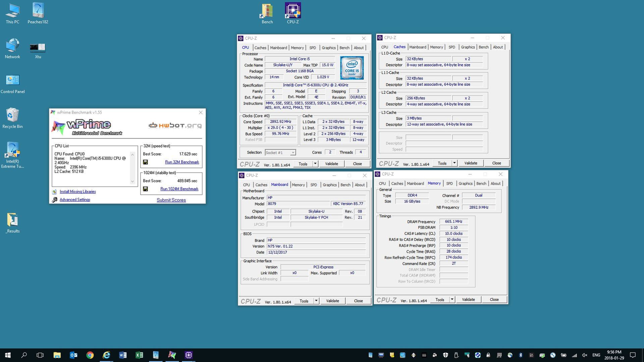Image resolution: width=644 pixels, height=362 pixels.
Task: Switch to CPU-Z taskbar icon
Action: tap(189, 355)
